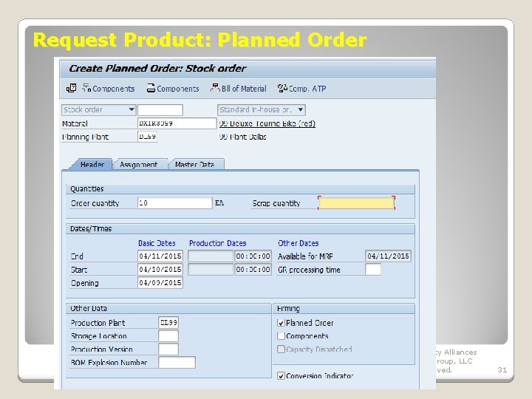Click the Production Version field
This screenshot has height=399, width=532.
pos(168,349)
